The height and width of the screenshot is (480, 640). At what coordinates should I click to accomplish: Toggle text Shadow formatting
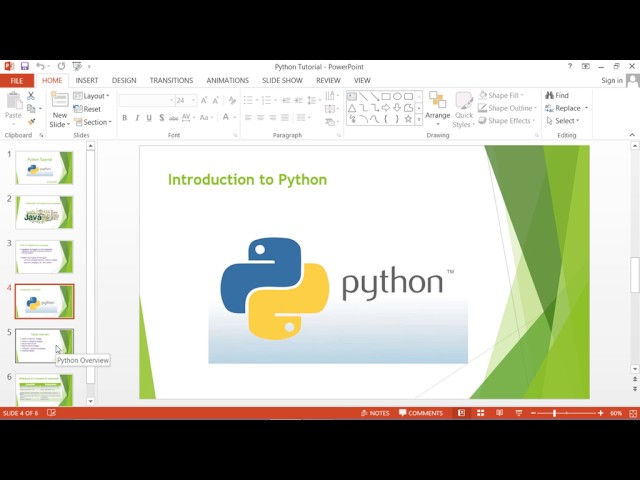[162, 118]
